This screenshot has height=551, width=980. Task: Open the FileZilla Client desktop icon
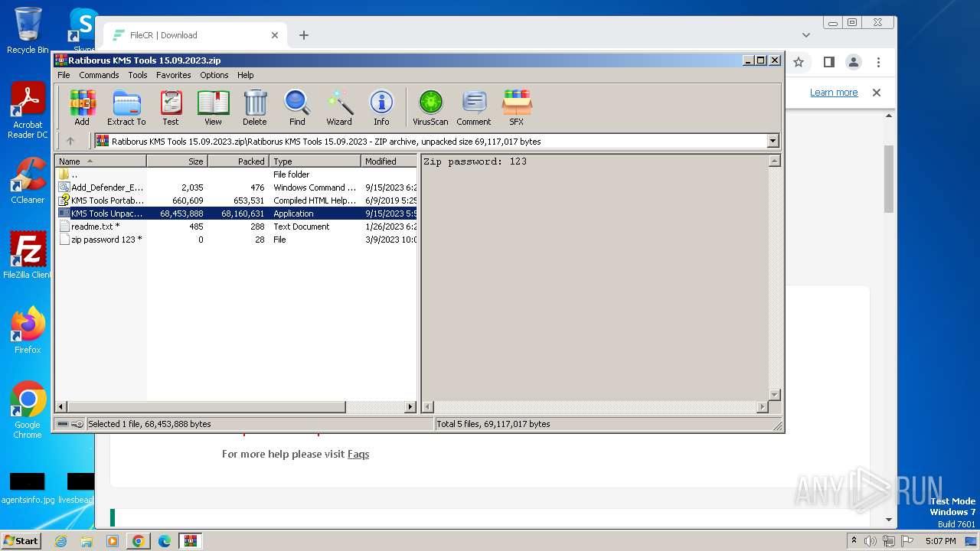point(28,256)
